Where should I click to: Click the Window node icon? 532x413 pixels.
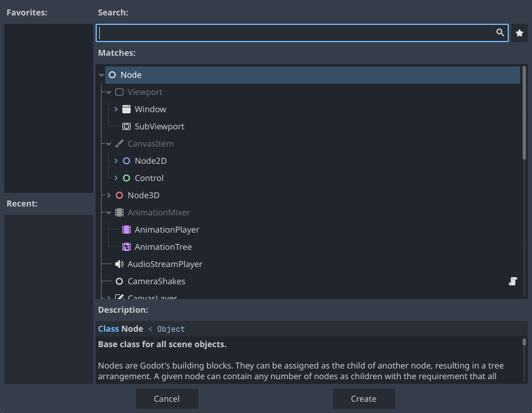(126, 109)
